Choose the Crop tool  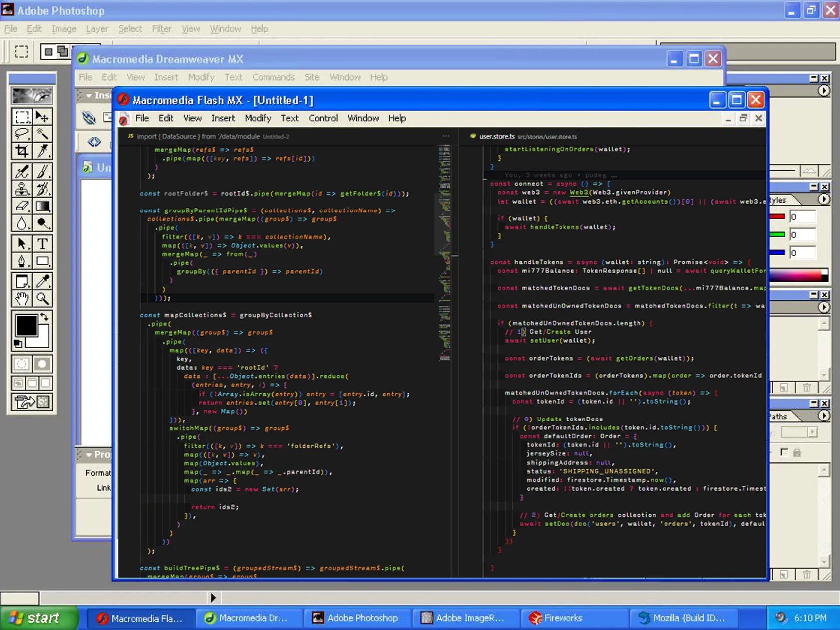pyautogui.click(x=22, y=151)
